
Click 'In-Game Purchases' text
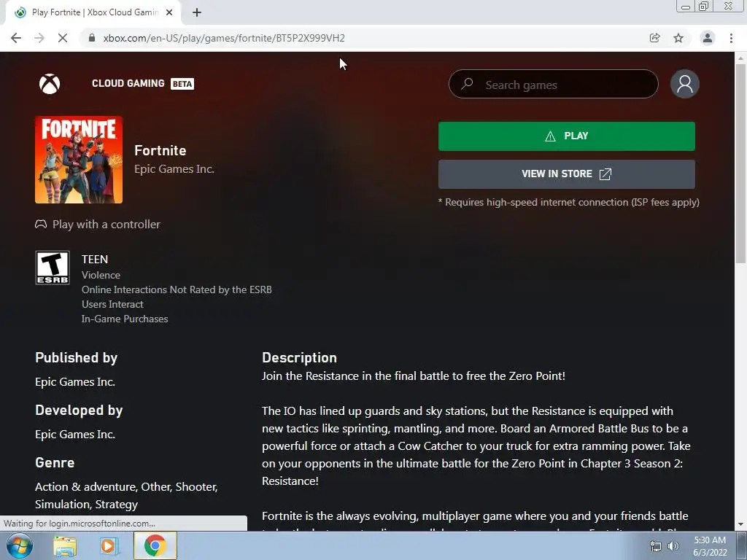click(125, 319)
